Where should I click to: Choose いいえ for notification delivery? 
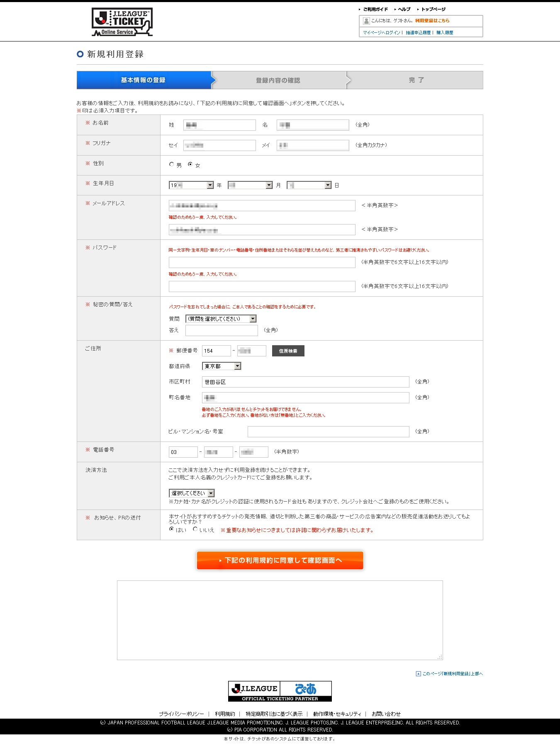click(195, 529)
